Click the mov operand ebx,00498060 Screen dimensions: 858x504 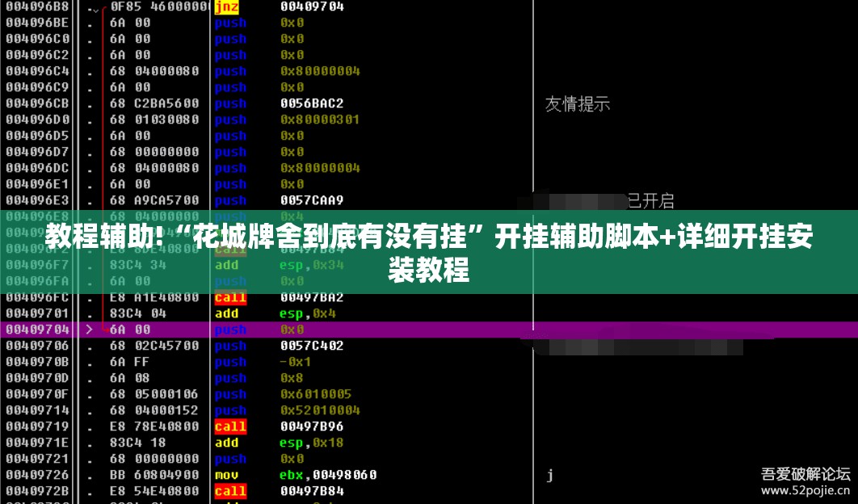coord(328,475)
